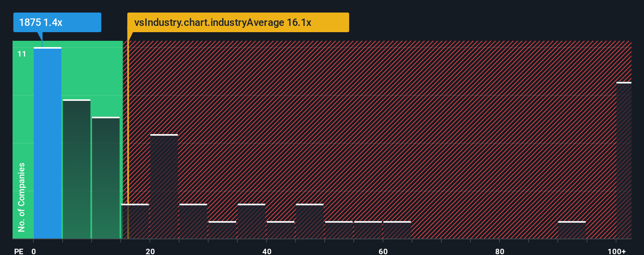
Task: Click the y-axis value '11'
Action: (22, 54)
